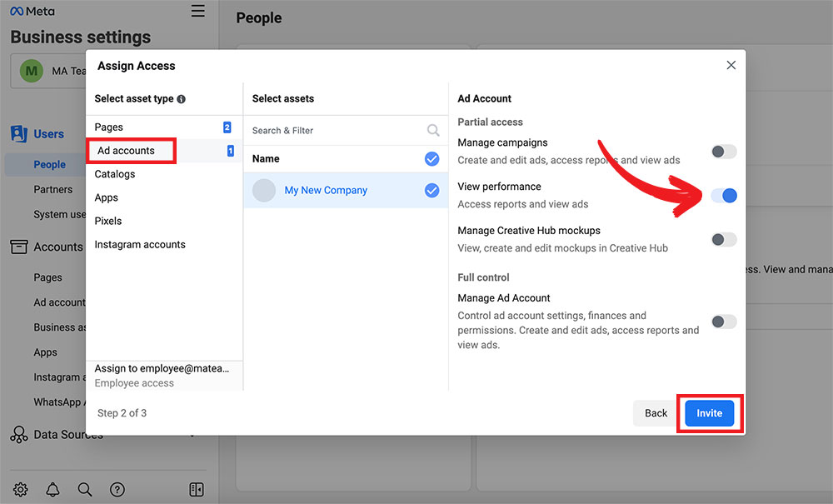833x504 pixels.
Task: Toggle Manage Creative Hub mockups switch
Action: (x=723, y=240)
